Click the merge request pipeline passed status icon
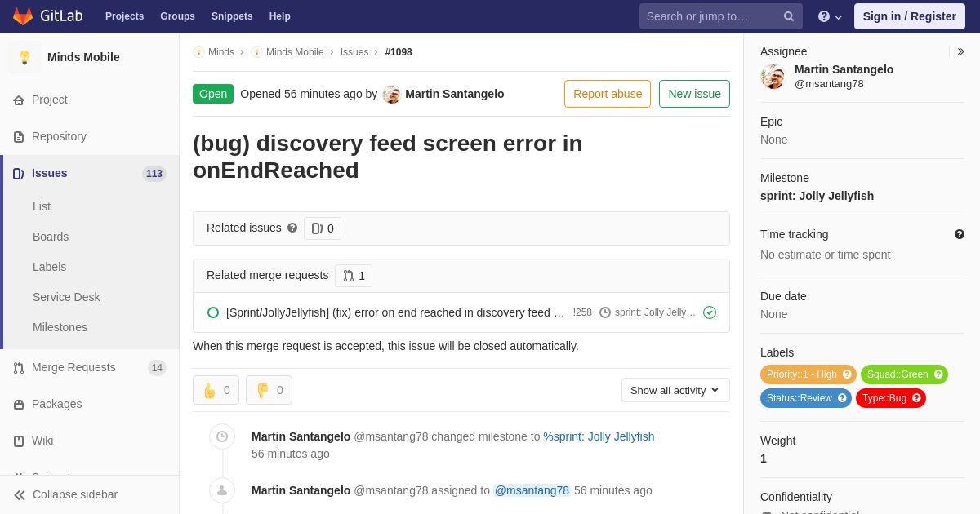Image resolution: width=980 pixels, height=514 pixels. [710, 312]
